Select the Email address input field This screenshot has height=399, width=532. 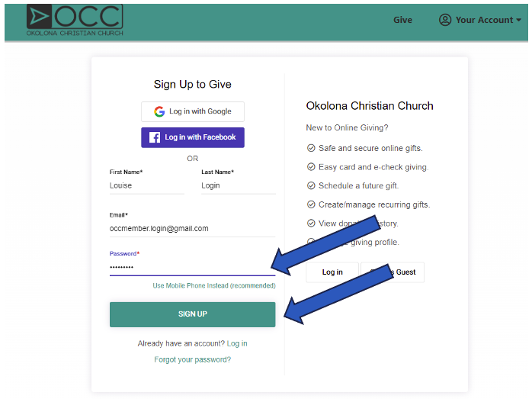click(192, 229)
